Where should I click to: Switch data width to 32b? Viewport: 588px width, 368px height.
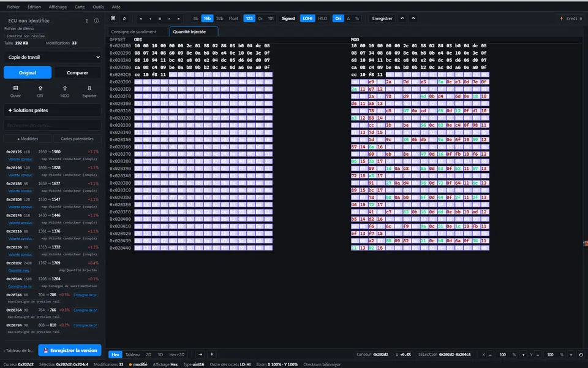pyautogui.click(x=220, y=18)
